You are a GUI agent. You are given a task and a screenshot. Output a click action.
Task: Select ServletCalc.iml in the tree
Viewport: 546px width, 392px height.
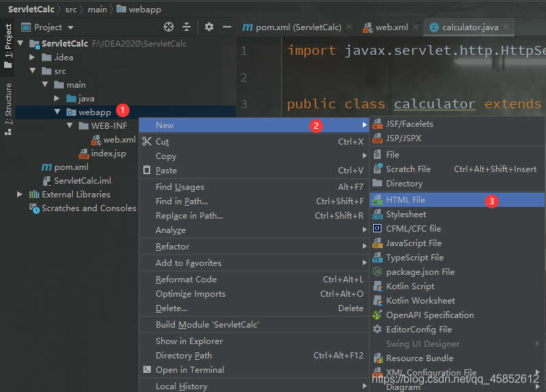coord(82,180)
